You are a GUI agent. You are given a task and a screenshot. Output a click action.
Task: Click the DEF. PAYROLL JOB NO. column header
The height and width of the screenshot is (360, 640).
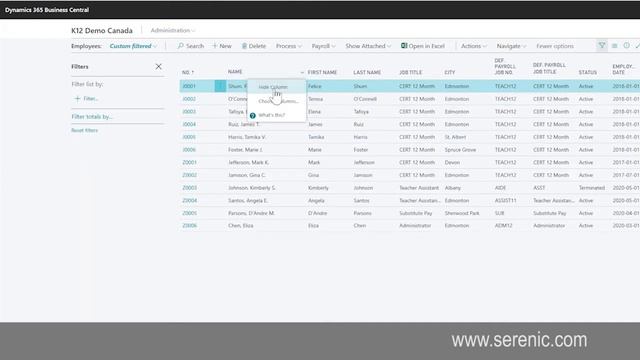(x=505, y=66)
